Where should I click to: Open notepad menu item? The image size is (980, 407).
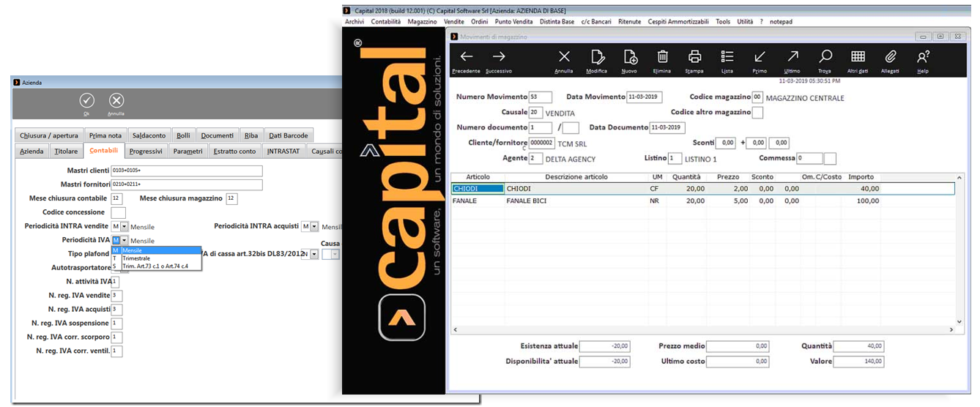[781, 22]
